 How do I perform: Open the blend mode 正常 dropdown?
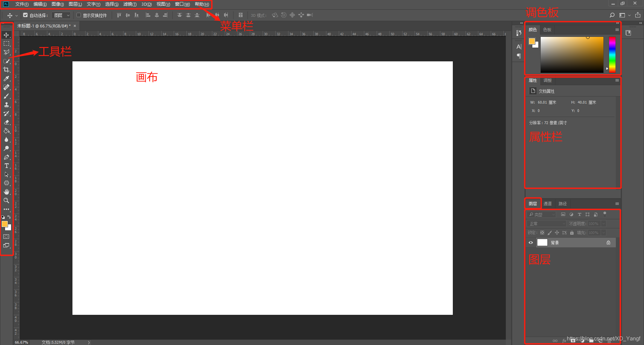[x=546, y=224]
